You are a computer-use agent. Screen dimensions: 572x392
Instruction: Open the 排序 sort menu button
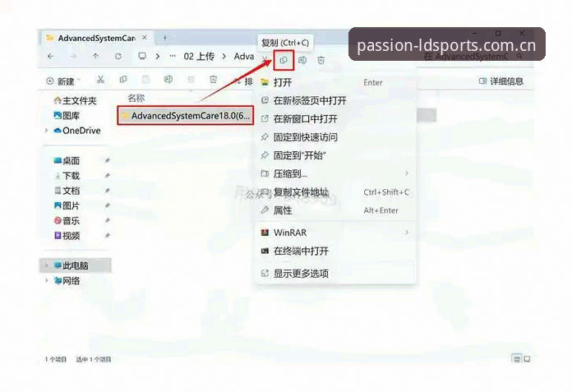[243, 81]
